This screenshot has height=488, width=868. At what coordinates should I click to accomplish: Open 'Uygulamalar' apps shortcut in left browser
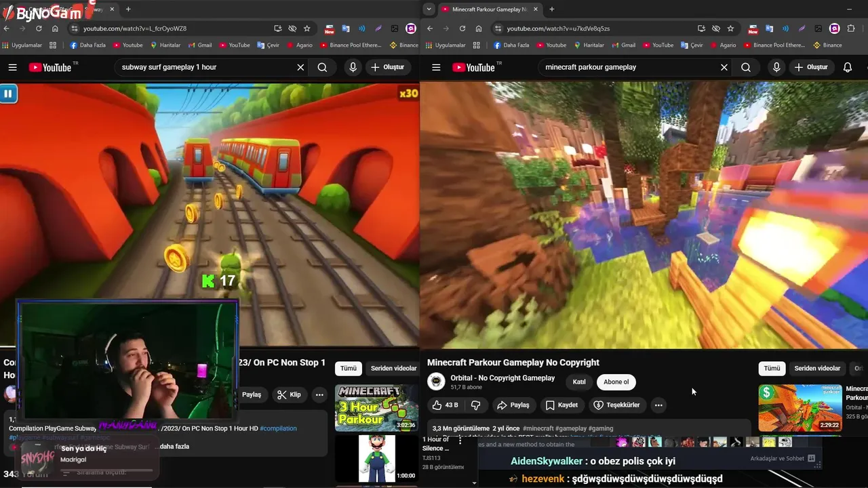click(22, 45)
